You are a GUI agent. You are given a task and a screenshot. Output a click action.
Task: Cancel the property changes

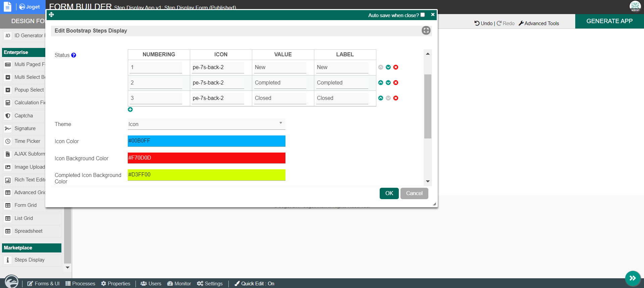[414, 193]
